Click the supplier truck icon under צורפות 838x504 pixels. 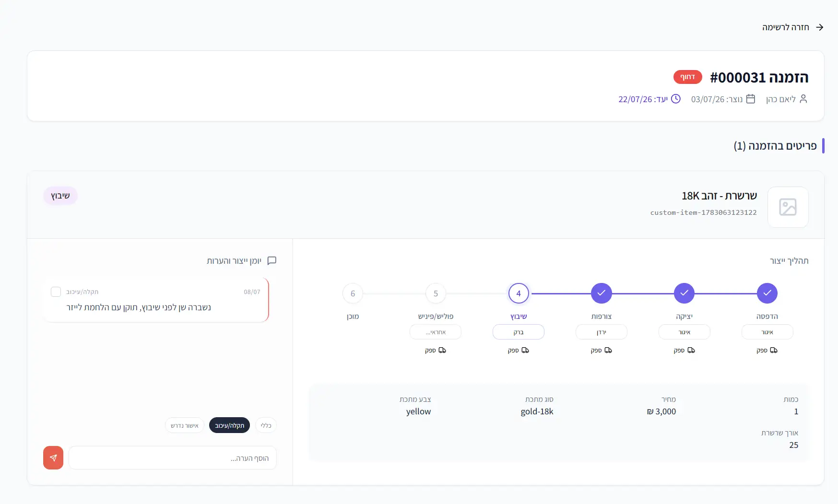click(x=608, y=351)
